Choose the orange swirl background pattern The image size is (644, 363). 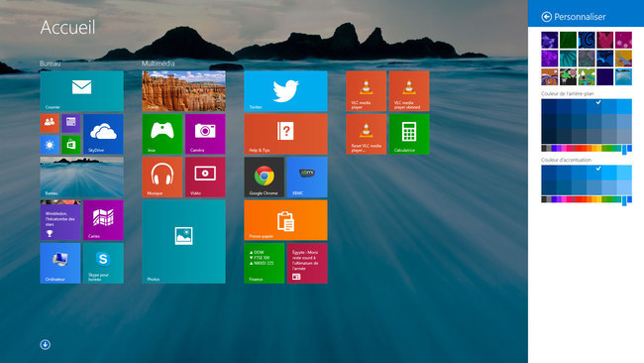coord(550,77)
